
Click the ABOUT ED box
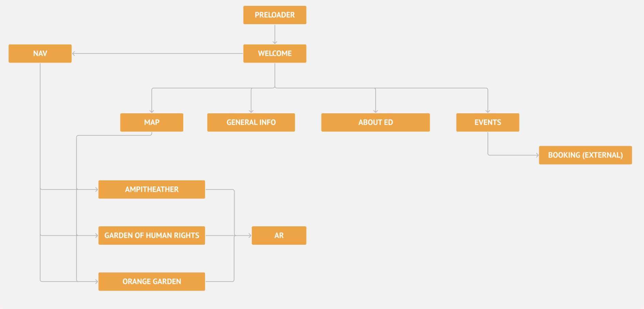click(x=375, y=123)
